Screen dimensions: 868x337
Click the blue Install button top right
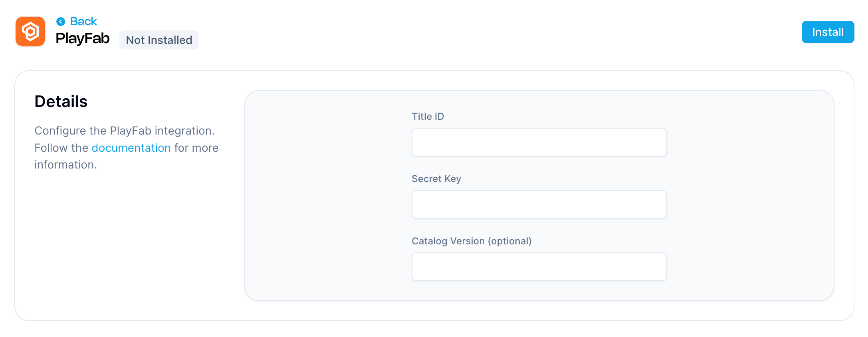[828, 32]
